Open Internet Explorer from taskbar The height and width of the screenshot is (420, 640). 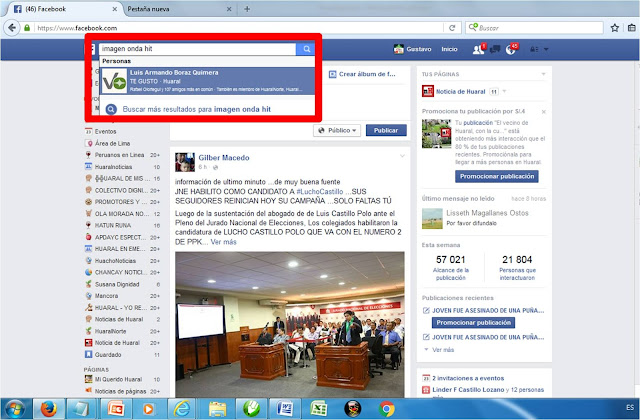coord(182,409)
